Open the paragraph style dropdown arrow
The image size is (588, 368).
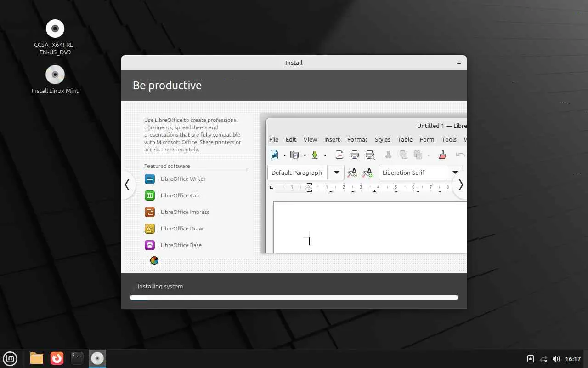[x=336, y=172]
